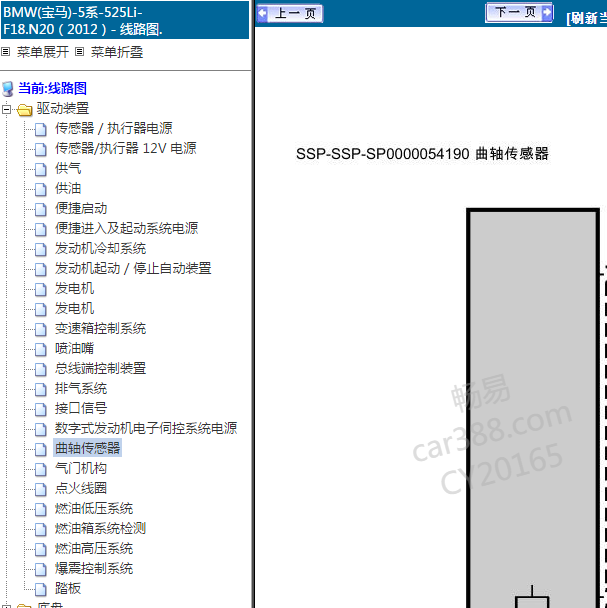The image size is (607, 608).
Task: Open the 接口信号 diagram
Action: point(81,408)
